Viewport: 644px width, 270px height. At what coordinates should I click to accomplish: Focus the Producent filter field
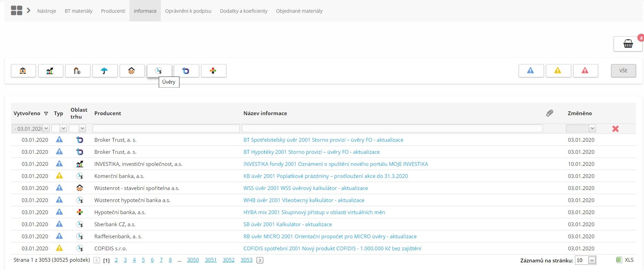(166, 129)
